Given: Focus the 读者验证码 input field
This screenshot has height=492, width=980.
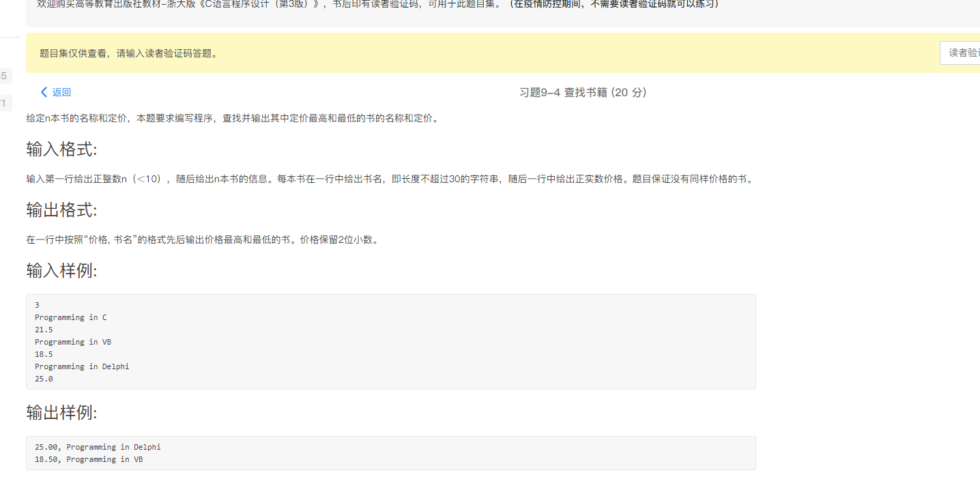Looking at the screenshot, I should 960,53.
